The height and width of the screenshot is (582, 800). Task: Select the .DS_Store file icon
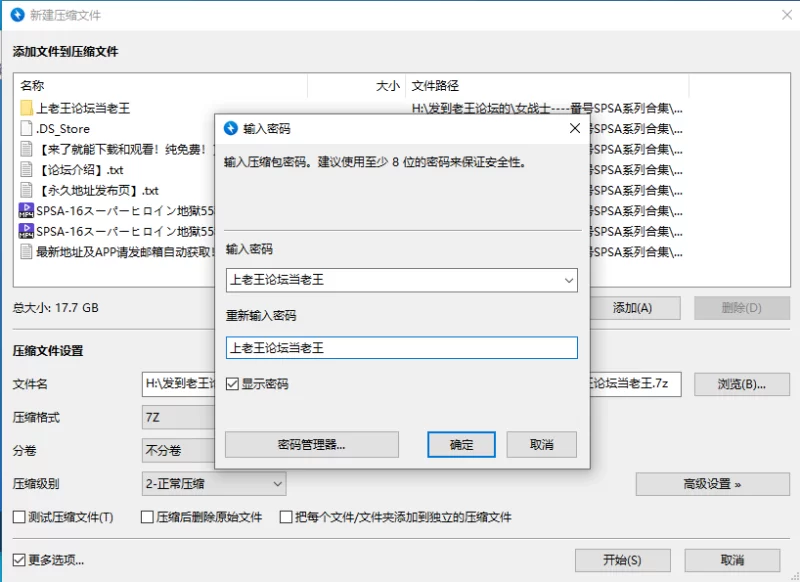[26, 129]
